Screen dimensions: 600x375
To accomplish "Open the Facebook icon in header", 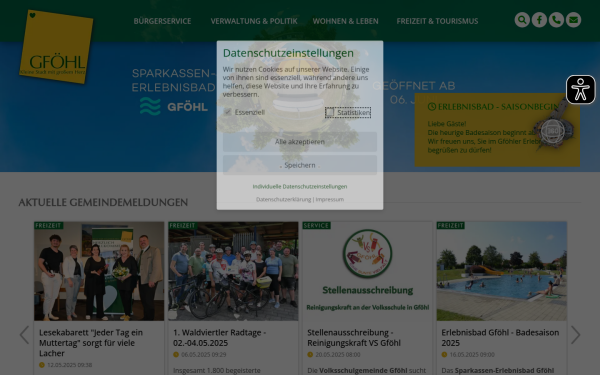I will point(539,20).
